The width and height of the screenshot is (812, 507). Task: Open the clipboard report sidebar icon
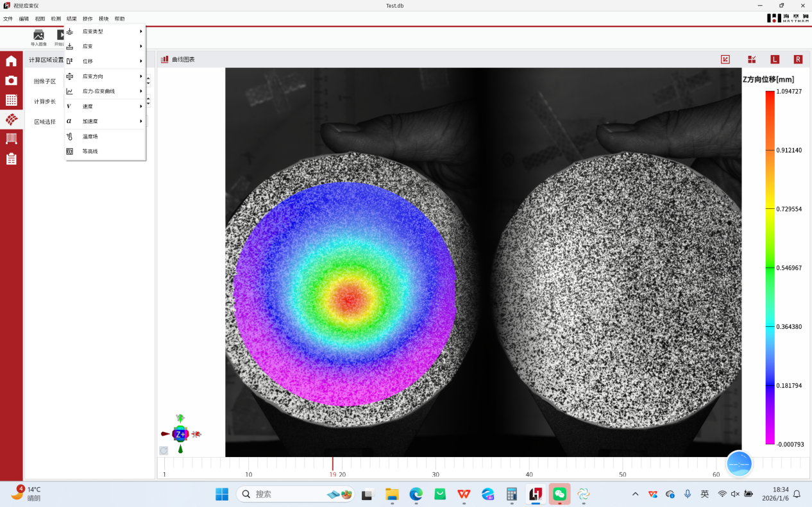tap(11, 159)
